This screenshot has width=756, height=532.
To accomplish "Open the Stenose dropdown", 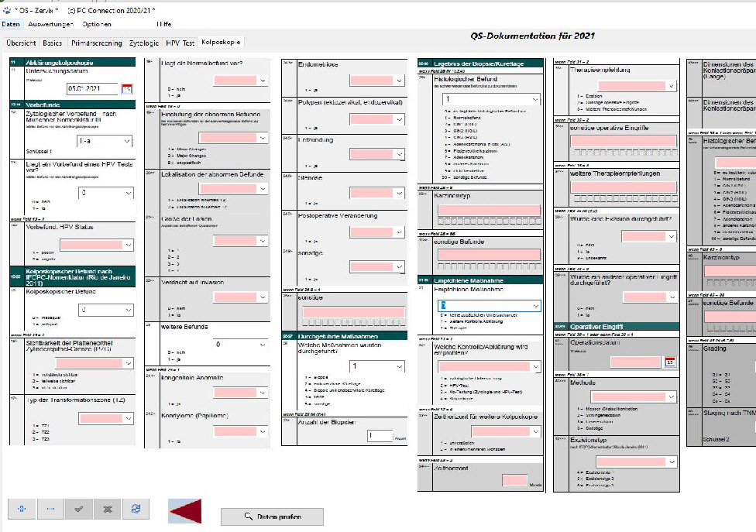I will (x=376, y=193).
